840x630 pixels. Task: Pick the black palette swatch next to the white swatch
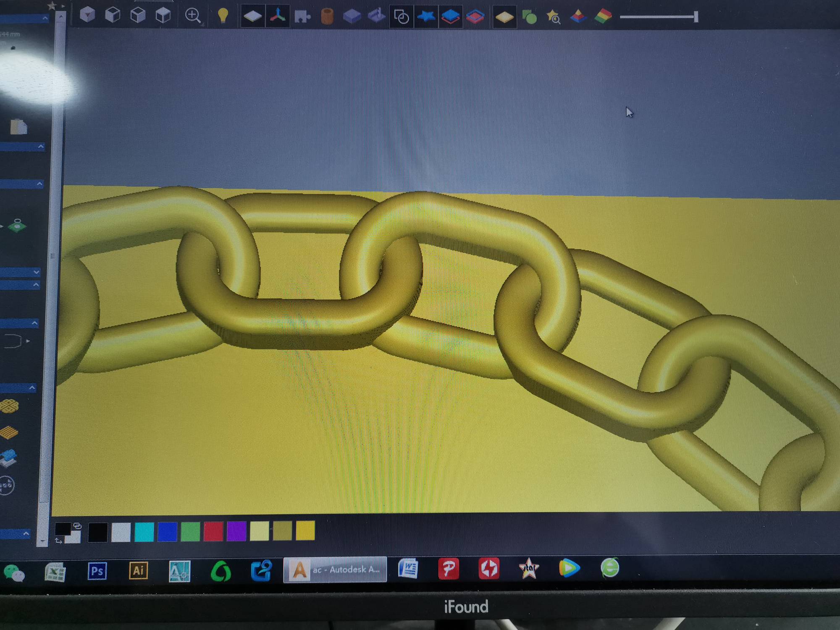pyautogui.click(x=97, y=533)
